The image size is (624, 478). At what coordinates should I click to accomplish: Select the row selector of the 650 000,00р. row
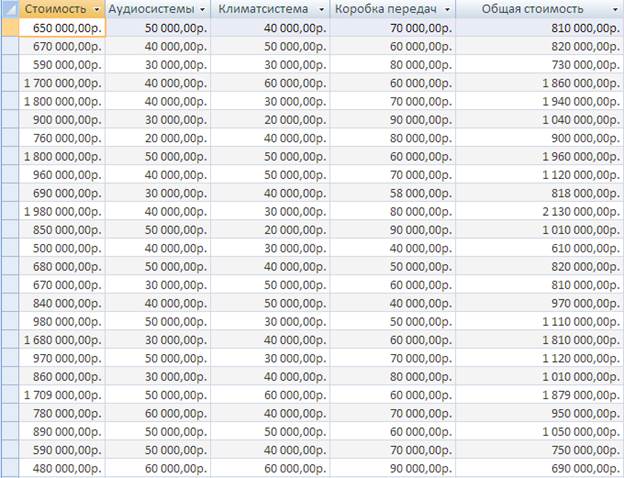[10, 28]
